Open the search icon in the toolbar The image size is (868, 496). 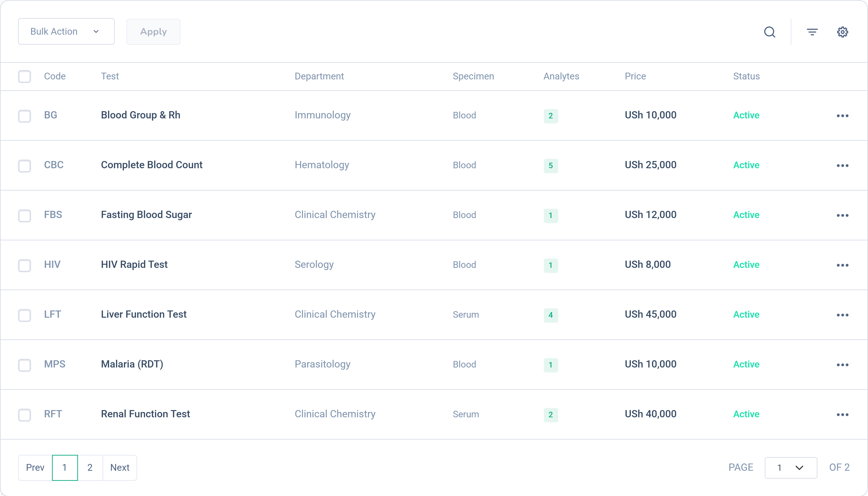770,32
